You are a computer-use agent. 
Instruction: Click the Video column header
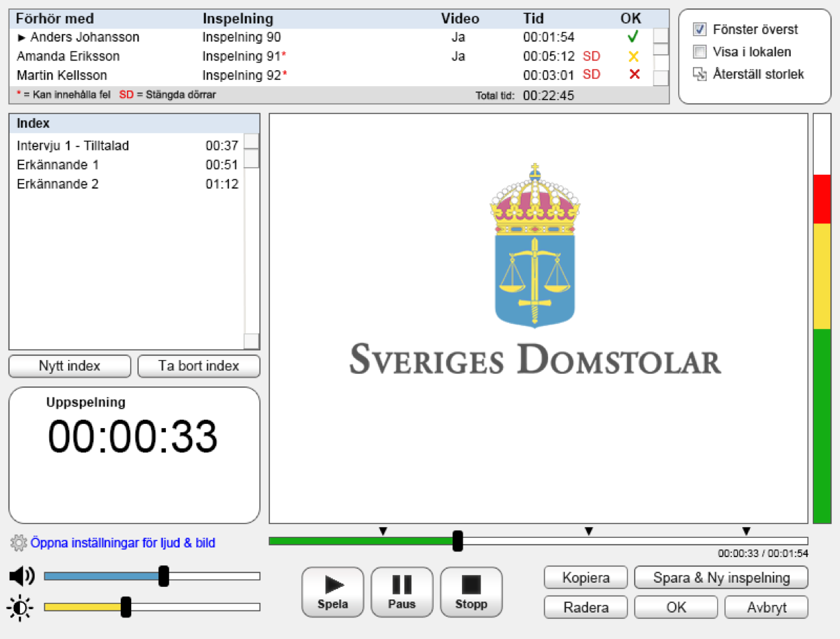pos(460,19)
